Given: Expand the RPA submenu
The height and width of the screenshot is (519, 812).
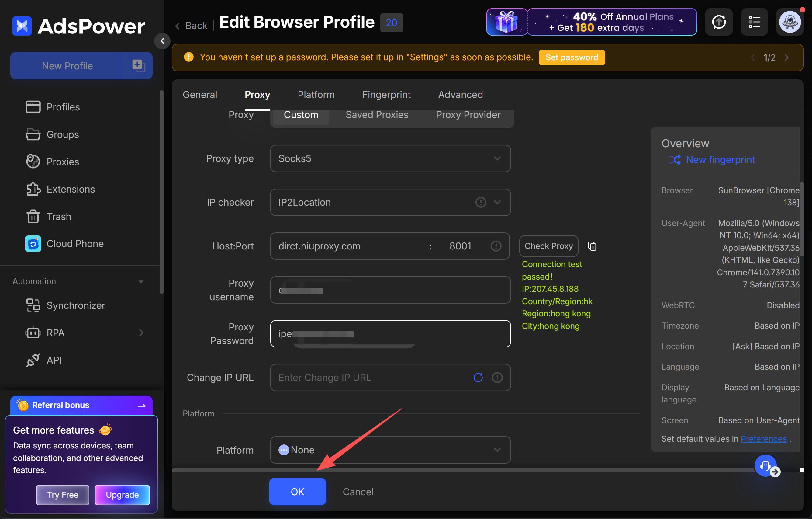Looking at the screenshot, I should click(141, 333).
